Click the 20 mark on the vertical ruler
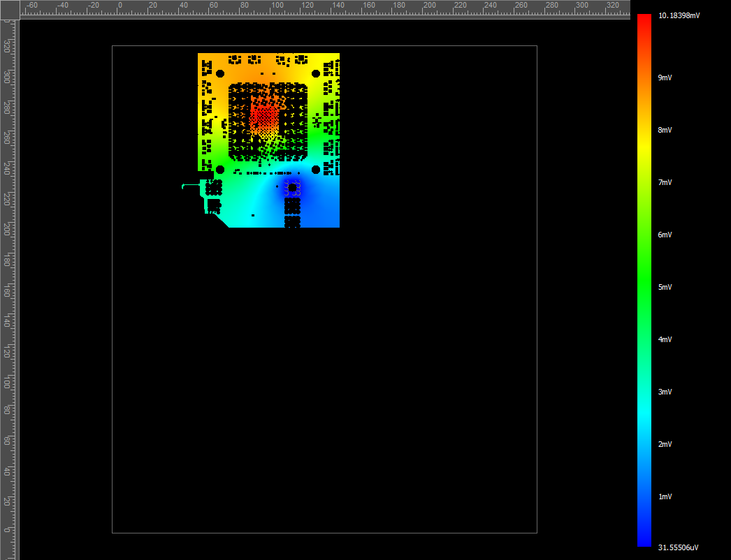This screenshot has height=560, width=731. pyautogui.click(x=6, y=501)
